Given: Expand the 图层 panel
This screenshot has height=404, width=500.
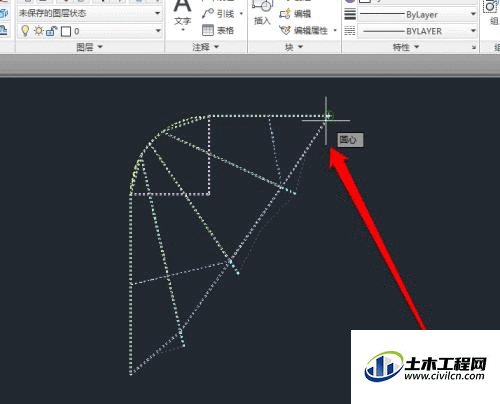Looking at the screenshot, I should (89, 47).
